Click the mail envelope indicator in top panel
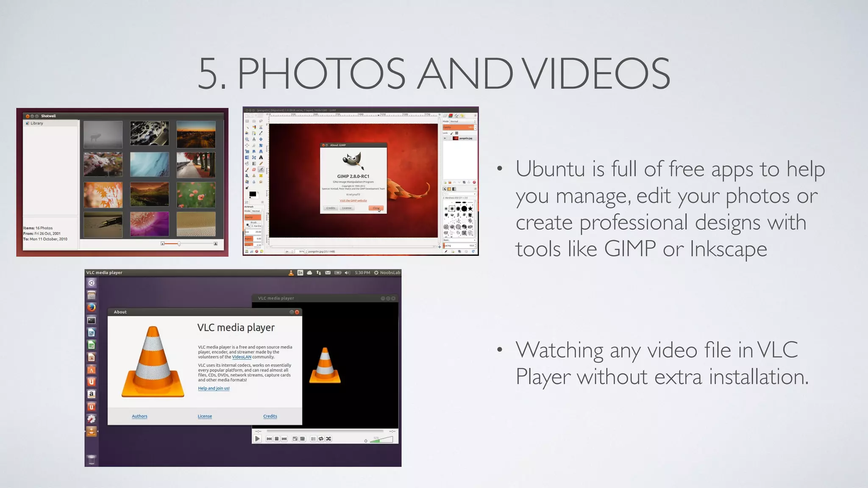This screenshot has height=488, width=868. [328, 273]
